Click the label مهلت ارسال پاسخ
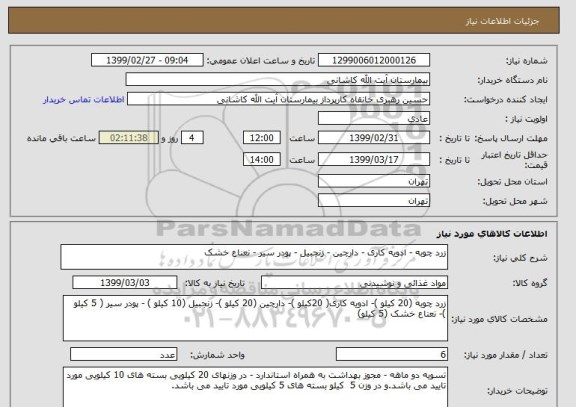The image size is (576, 407). [x=511, y=138]
